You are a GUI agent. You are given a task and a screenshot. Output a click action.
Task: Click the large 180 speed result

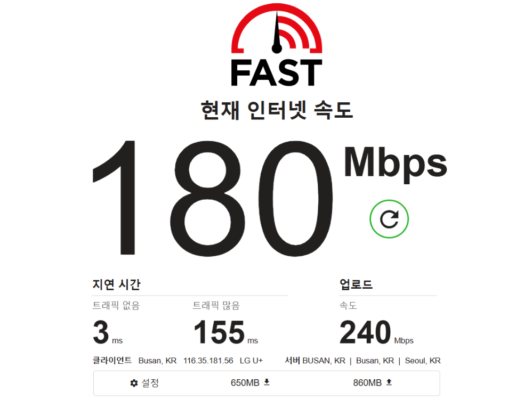click(213, 198)
